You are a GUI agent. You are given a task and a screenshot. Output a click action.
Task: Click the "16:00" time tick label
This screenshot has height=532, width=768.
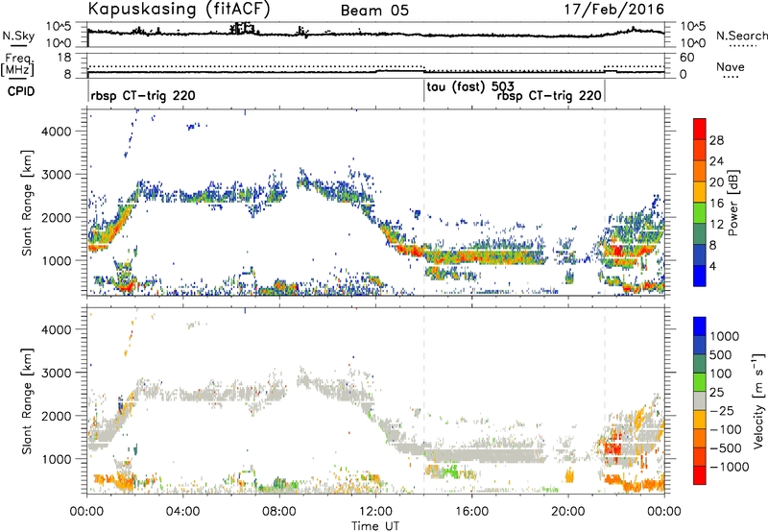pos(471,512)
